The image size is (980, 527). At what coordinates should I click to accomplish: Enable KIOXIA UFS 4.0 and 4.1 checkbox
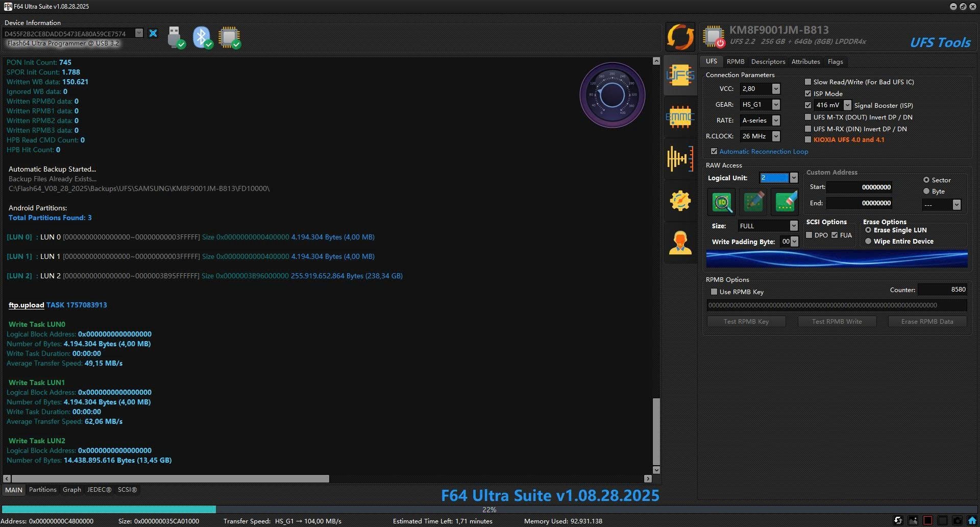pyautogui.click(x=808, y=139)
